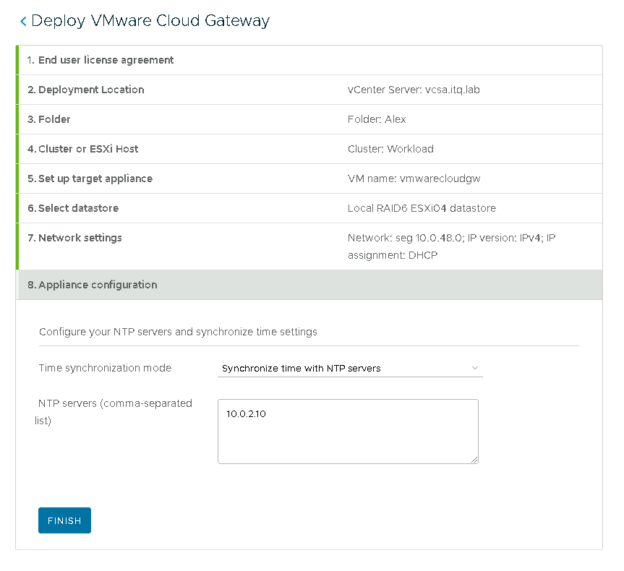This screenshot has height=571, width=624.
Task: Collapse step 8 Appliance configuration header
Action: [309, 285]
